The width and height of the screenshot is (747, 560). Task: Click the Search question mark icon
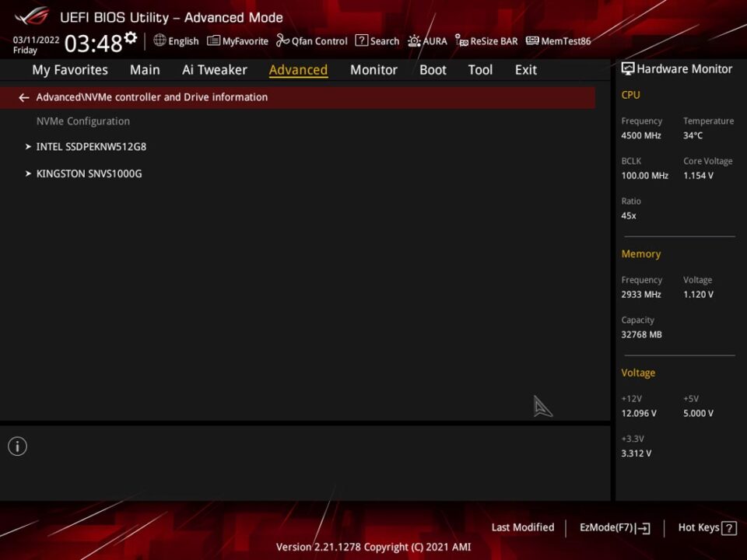coord(362,40)
